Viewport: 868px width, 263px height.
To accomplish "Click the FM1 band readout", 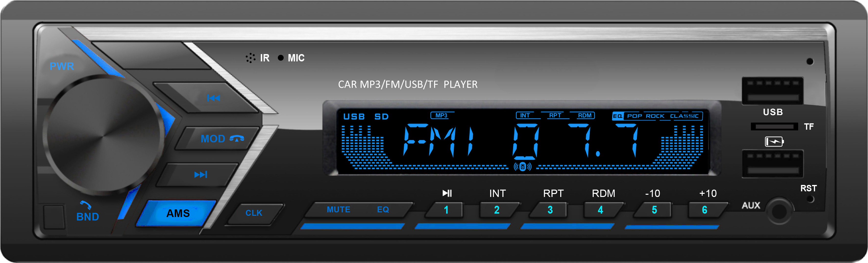I will (438, 141).
